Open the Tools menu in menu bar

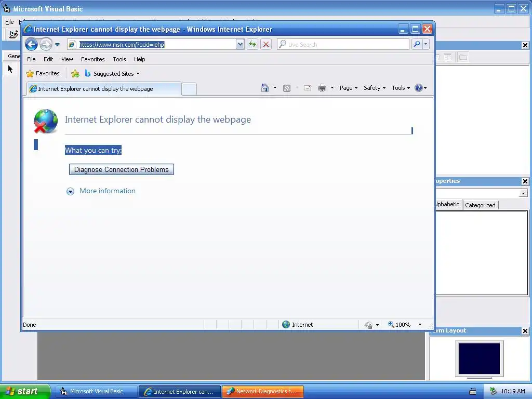point(119,59)
